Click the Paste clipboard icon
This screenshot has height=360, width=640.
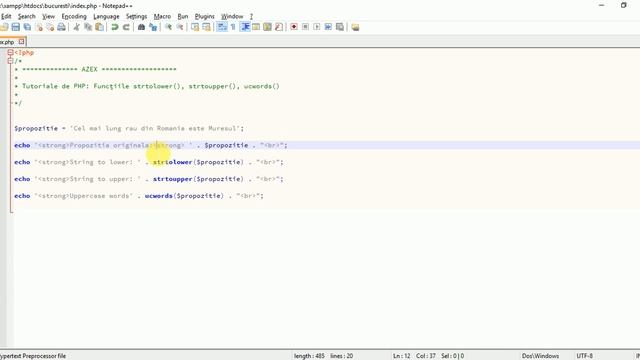click(99, 27)
